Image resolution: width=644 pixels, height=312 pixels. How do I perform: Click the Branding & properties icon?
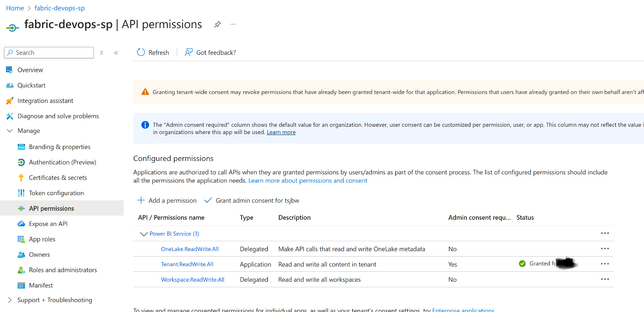[x=21, y=147]
